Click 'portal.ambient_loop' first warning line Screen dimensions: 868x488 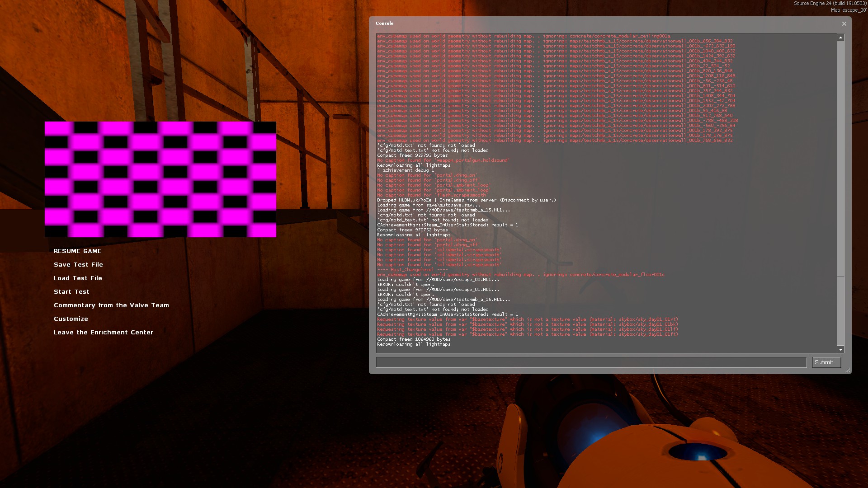(x=434, y=185)
